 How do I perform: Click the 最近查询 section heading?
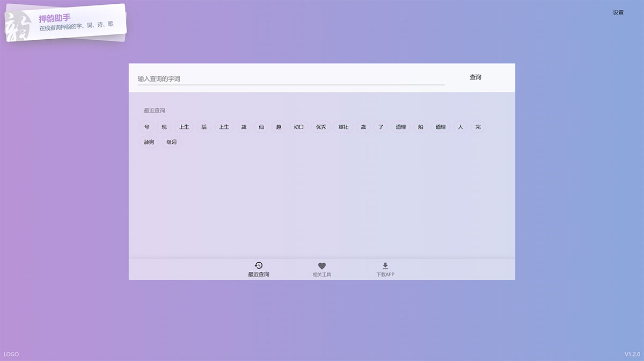point(154,110)
